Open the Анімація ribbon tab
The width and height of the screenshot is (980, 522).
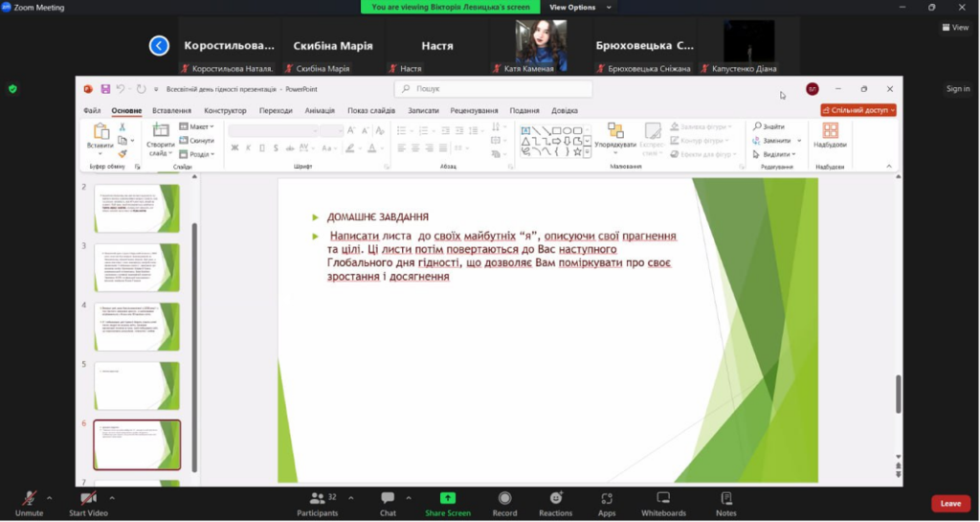click(x=320, y=110)
